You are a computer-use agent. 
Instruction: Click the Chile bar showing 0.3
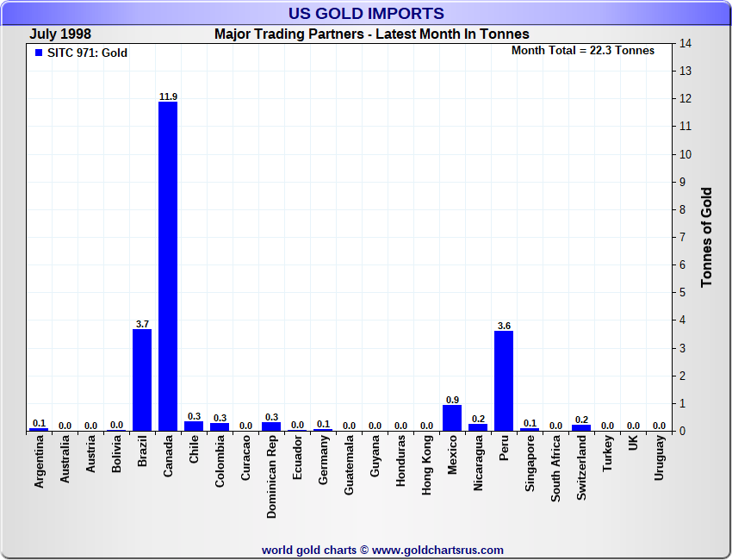tap(194, 426)
